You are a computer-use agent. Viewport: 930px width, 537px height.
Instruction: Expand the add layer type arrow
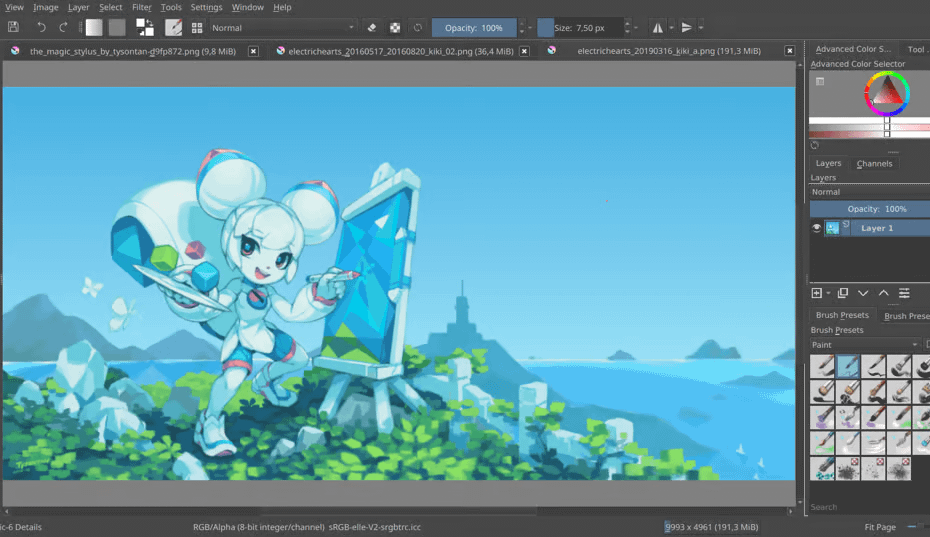point(828,294)
